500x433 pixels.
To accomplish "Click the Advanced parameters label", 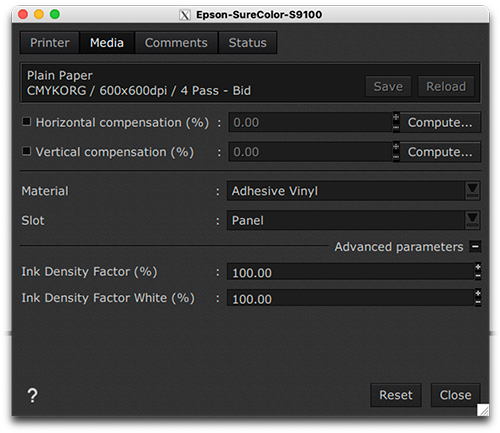I will tap(399, 247).
